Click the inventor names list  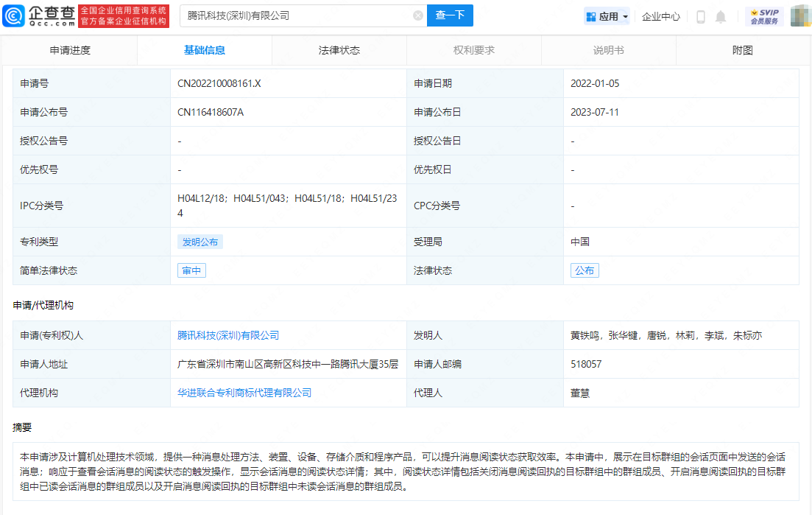[666, 336]
